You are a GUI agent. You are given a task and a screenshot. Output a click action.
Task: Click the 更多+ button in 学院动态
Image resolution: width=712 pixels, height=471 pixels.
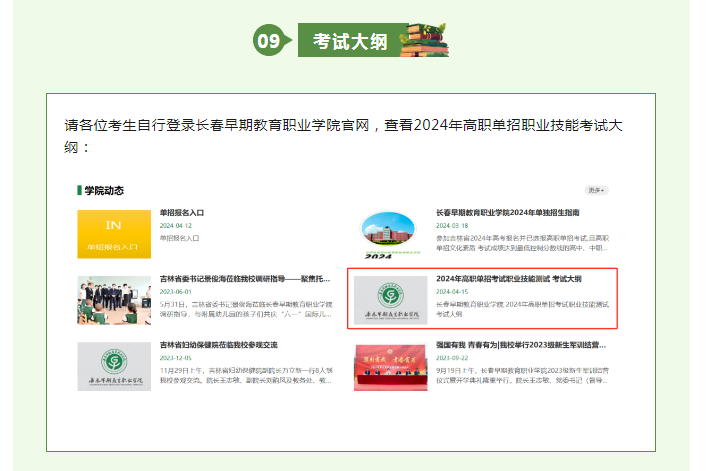(596, 190)
